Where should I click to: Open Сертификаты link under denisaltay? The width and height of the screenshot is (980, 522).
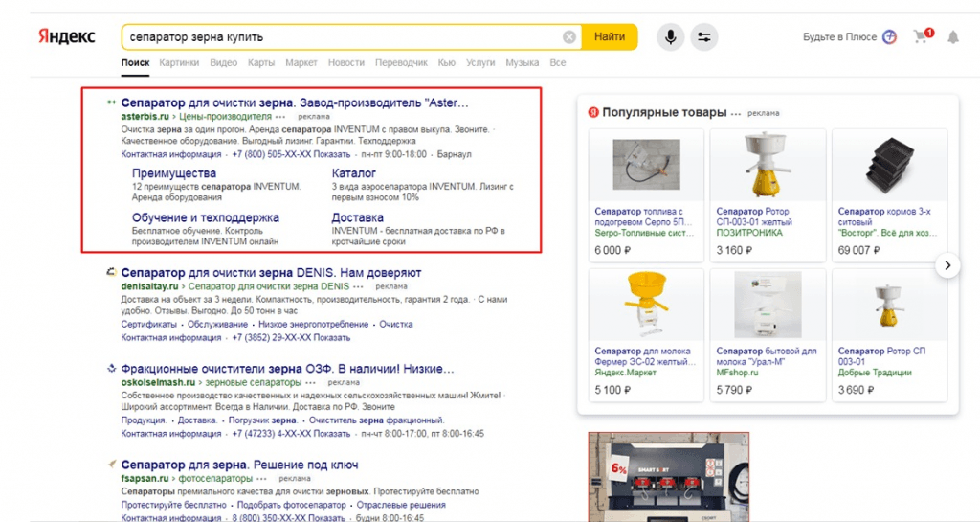pos(148,325)
